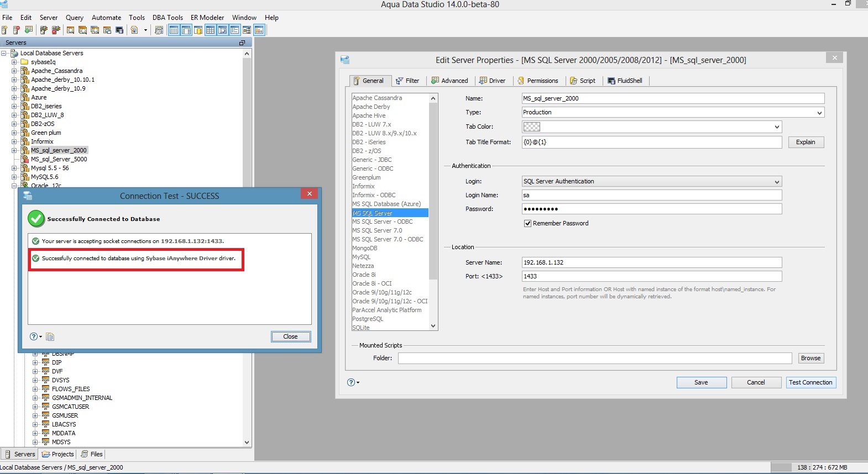Viewport: 868px width, 474px height.
Task: Switch to the Projects bottom tab
Action: tap(57, 454)
